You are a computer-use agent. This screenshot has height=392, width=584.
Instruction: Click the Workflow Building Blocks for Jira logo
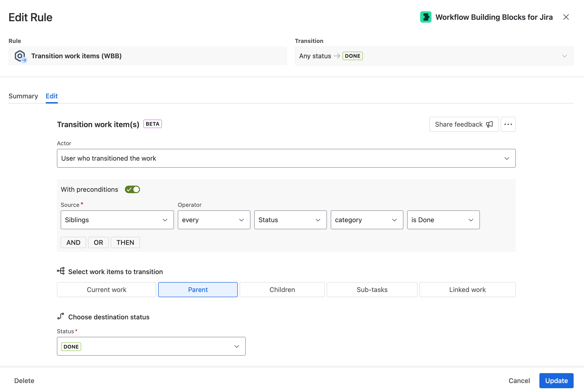point(426,17)
